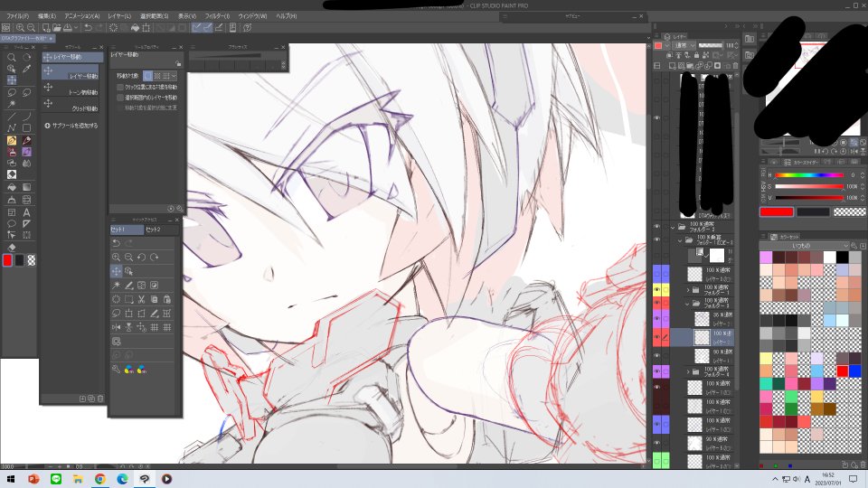This screenshot has height=488, width=868.
Task: Open the layer palette color dropdown arrow
Action: [667, 45]
